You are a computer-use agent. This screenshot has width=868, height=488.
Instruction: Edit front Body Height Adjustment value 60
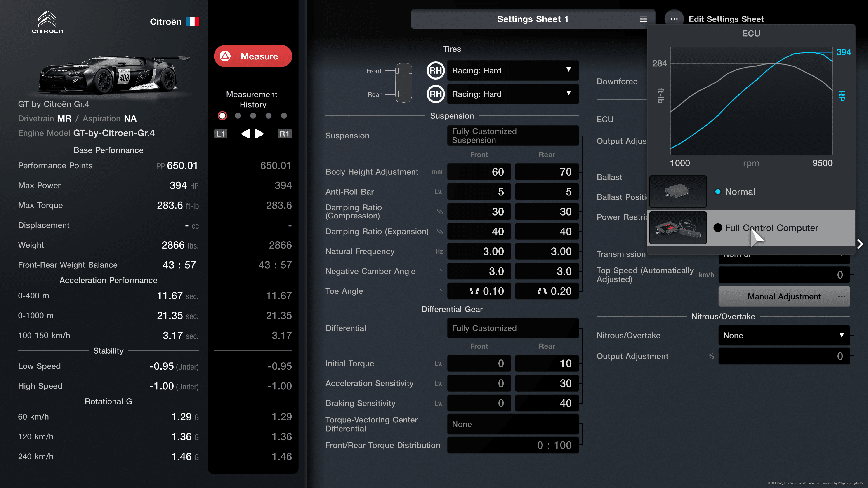pos(479,172)
